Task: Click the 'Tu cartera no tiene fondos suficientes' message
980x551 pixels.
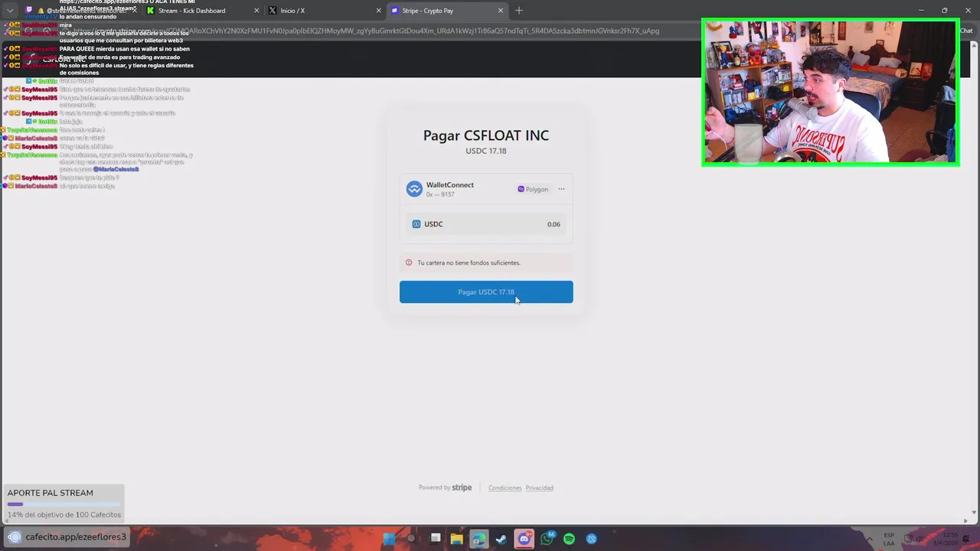Action: 469,262
